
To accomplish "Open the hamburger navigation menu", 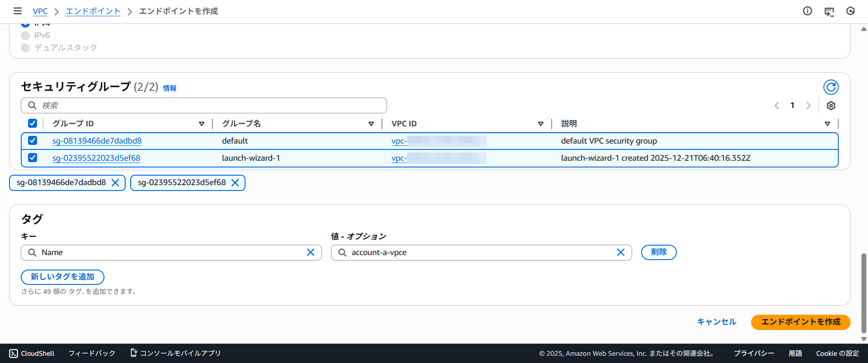I will tap(18, 11).
